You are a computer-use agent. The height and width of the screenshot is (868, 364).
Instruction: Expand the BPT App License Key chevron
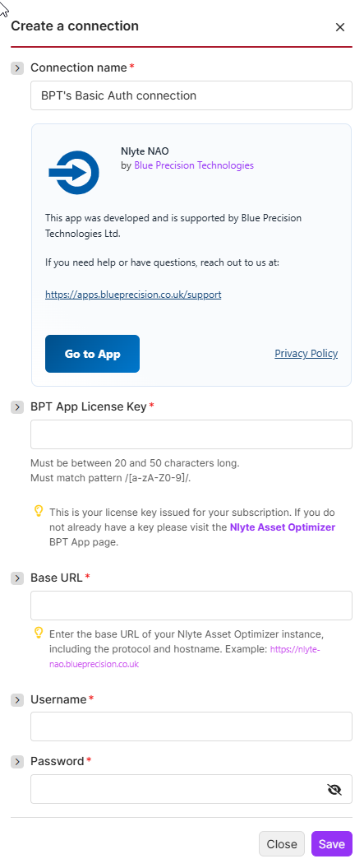(17, 407)
